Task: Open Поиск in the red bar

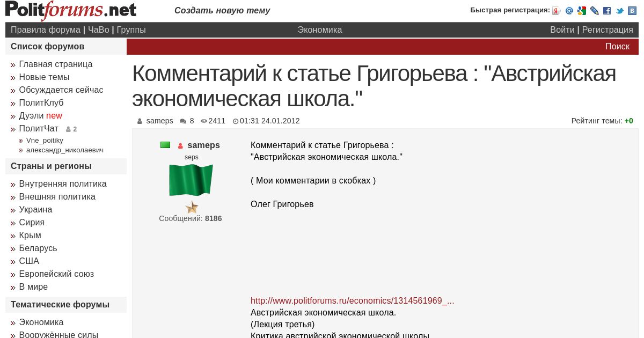Action: pos(617,47)
